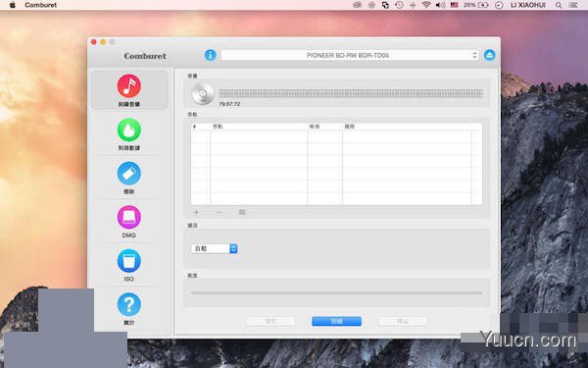The width and height of the screenshot is (588, 368).
Task: Eject disc with the blue eject button
Action: coord(489,55)
